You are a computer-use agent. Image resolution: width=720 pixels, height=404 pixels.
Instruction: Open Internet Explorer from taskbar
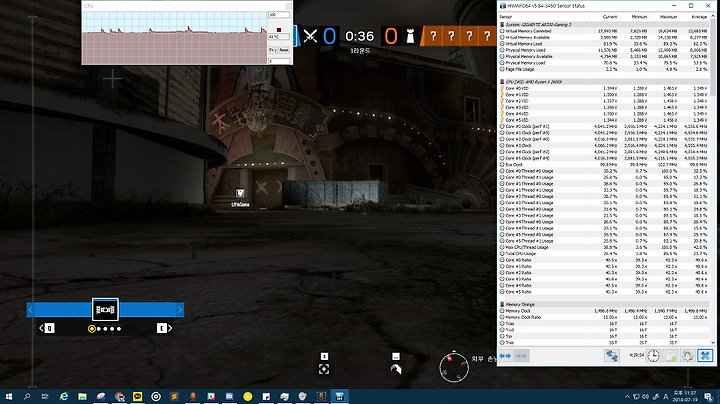(x=64, y=396)
